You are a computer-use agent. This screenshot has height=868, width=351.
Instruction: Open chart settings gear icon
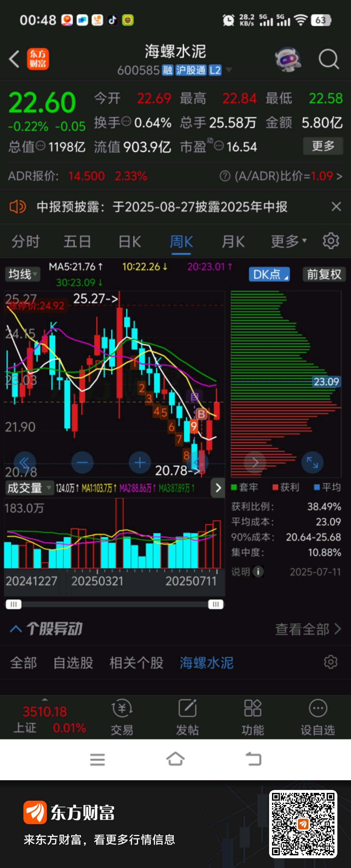[x=331, y=241]
